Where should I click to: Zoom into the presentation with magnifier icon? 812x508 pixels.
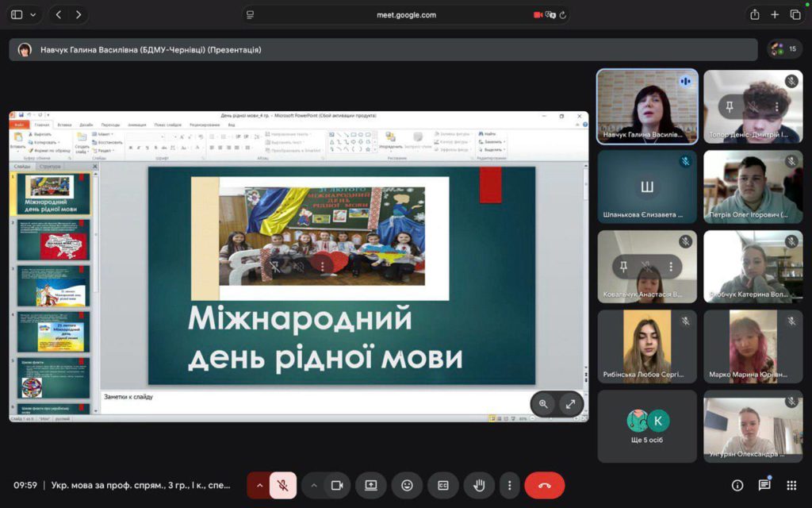pos(544,404)
